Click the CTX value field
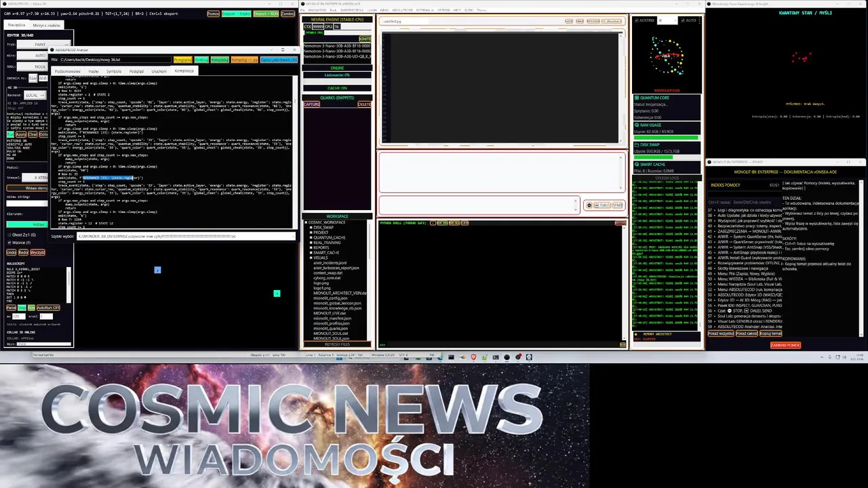This screenshot has width=868, height=488. pos(318,26)
